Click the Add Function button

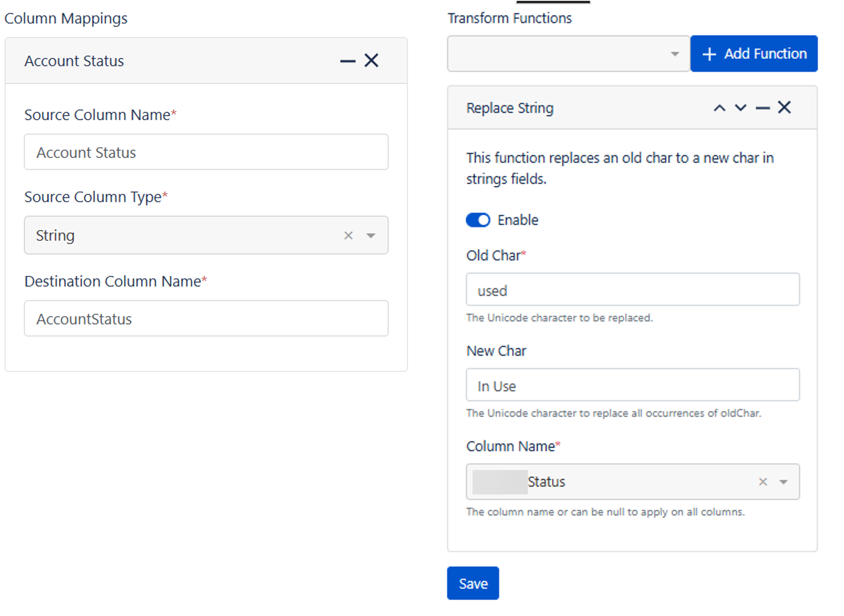pos(754,54)
